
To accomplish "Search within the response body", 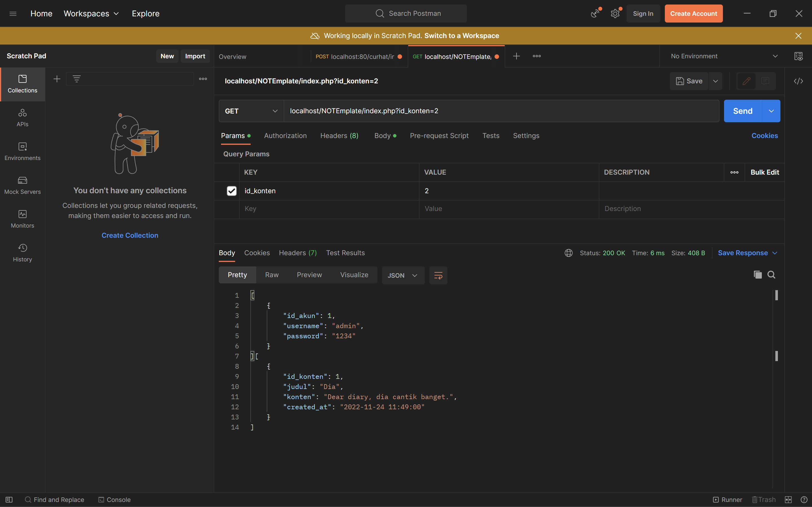I will [771, 275].
